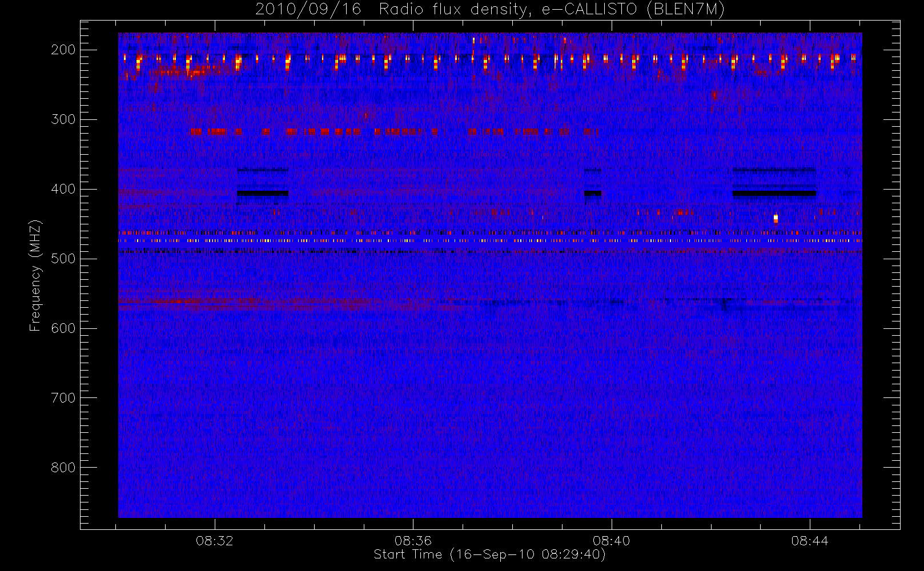Click the 08:36 time tick label
This screenshot has height=571, width=924.
pos(413,541)
